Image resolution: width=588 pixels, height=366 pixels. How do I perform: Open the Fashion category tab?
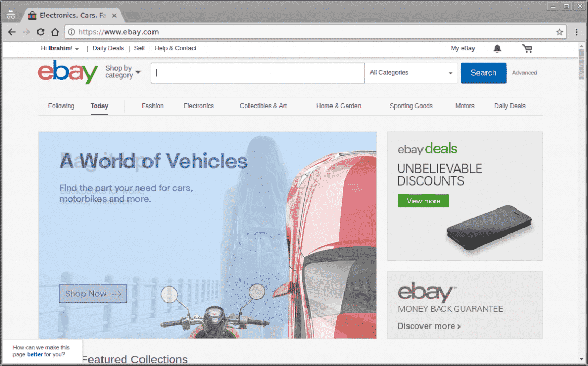[x=152, y=106]
